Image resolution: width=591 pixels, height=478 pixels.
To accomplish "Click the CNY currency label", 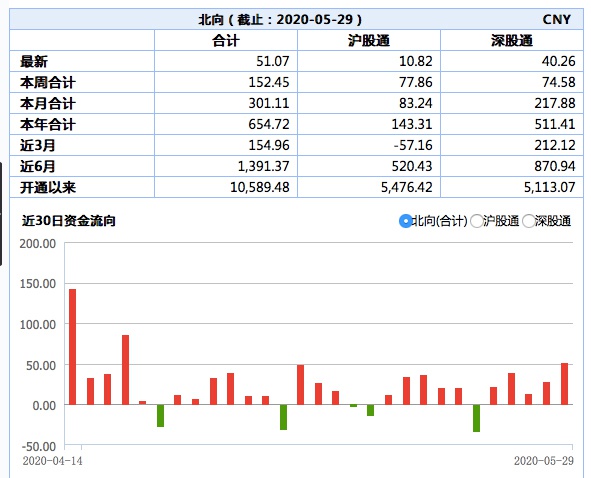I will (x=557, y=19).
